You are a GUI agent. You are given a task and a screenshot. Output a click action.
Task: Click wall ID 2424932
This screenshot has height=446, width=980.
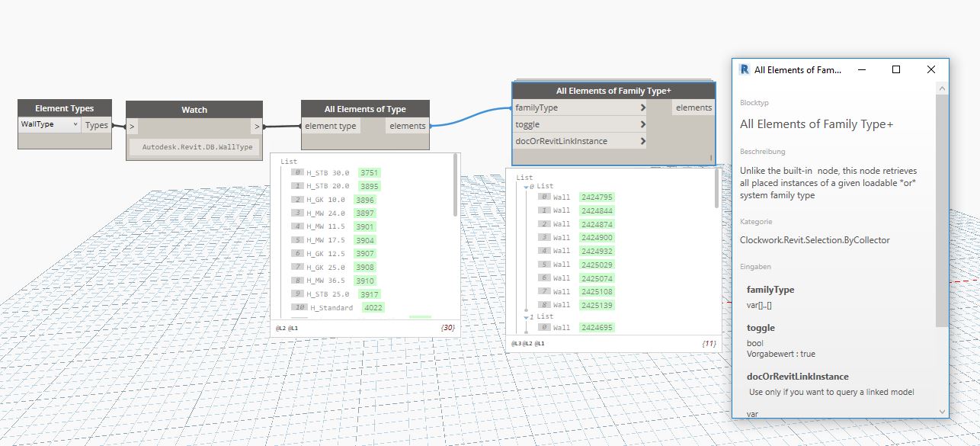pyautogui.click(x=596, y=251)
